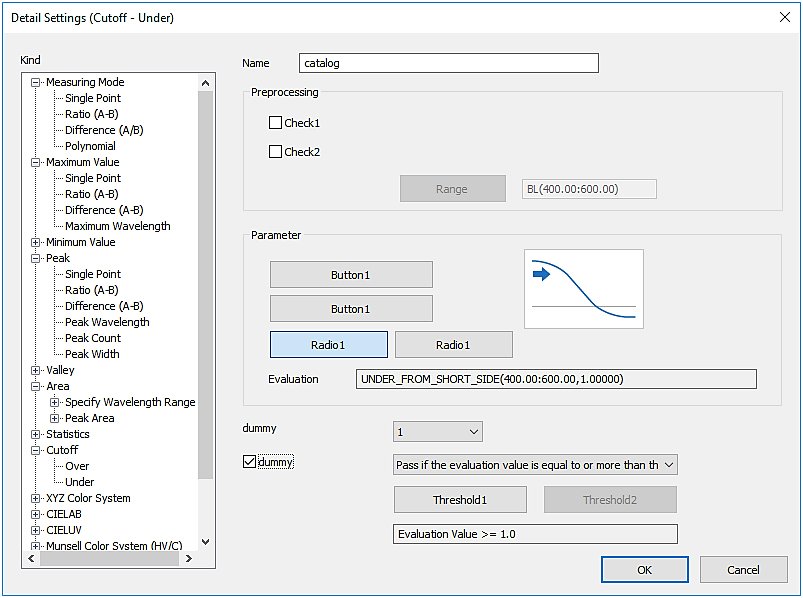Image resolution: width=803 pixels, height=598 pixels.
Task: Select Difference (A-B) under Maximum Value
Action: pos(104,210)
